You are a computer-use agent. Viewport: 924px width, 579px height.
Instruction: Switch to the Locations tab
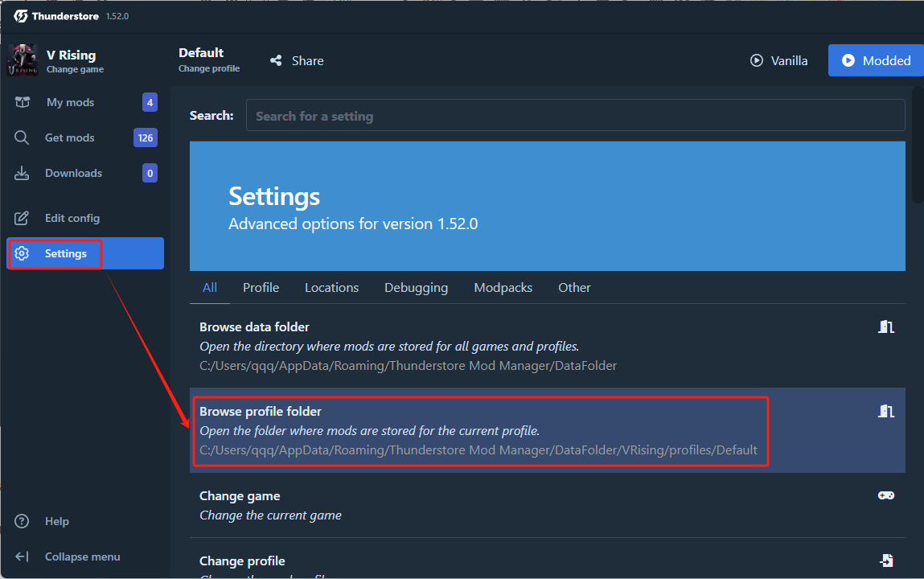332,287
